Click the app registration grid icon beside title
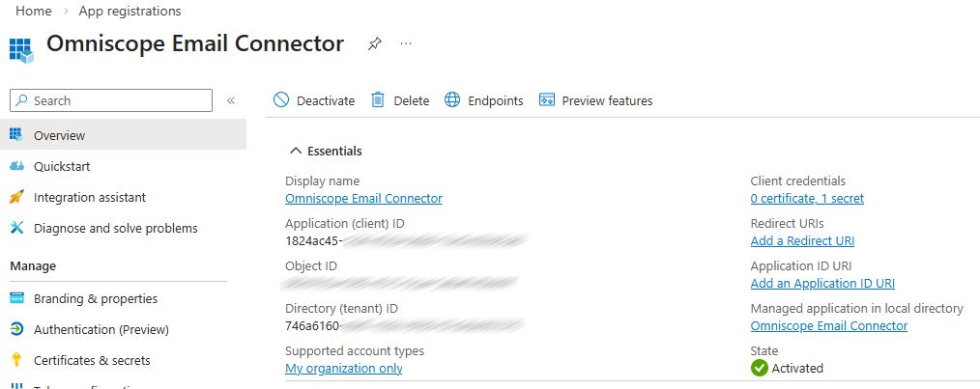Screen dimensions: 980x389 pos(21,50)
